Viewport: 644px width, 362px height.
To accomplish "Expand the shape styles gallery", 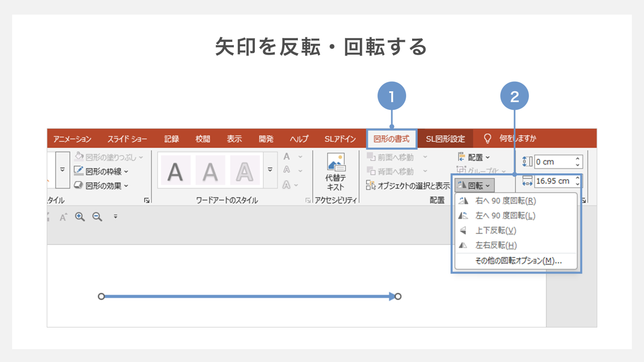I will (62, 170).
